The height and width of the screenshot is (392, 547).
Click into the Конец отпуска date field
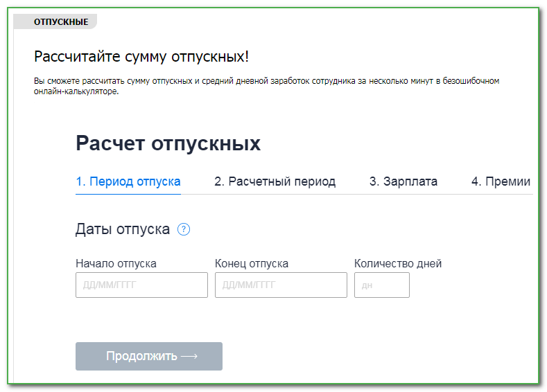(281, 285)
